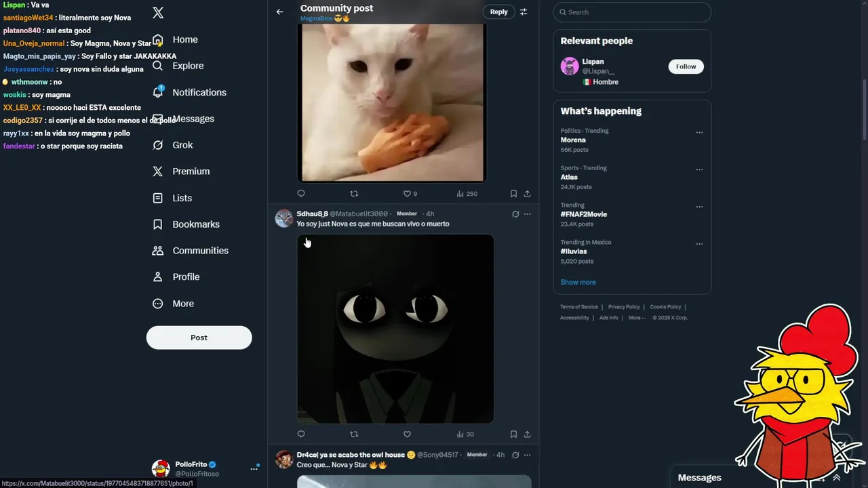Click the Search input field
868x488 pixels.
632,12
